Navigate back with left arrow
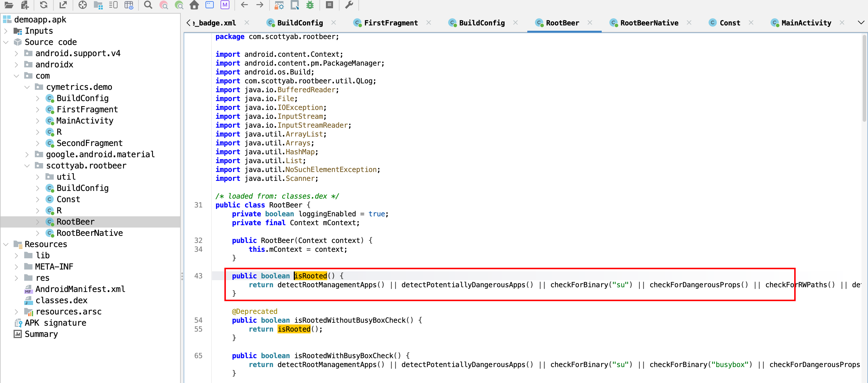Image resolution: width=868 pixels, height=383 pixels. (244, 5)
